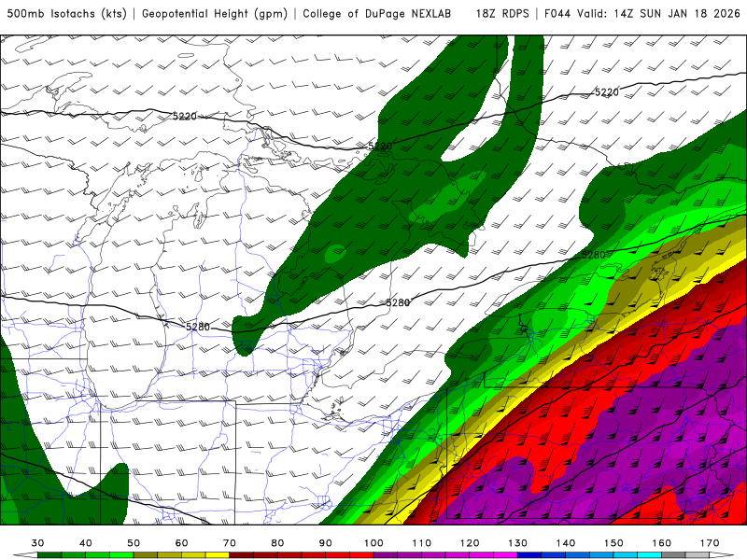Pick the dark purple swatch starting at 100
Screen dimensions: 747x560
tap(386, 555)
